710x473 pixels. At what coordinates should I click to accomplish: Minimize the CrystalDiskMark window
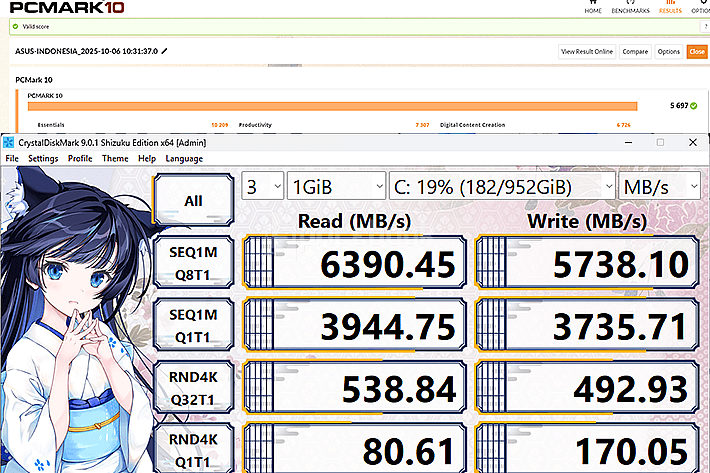(628, 143)
